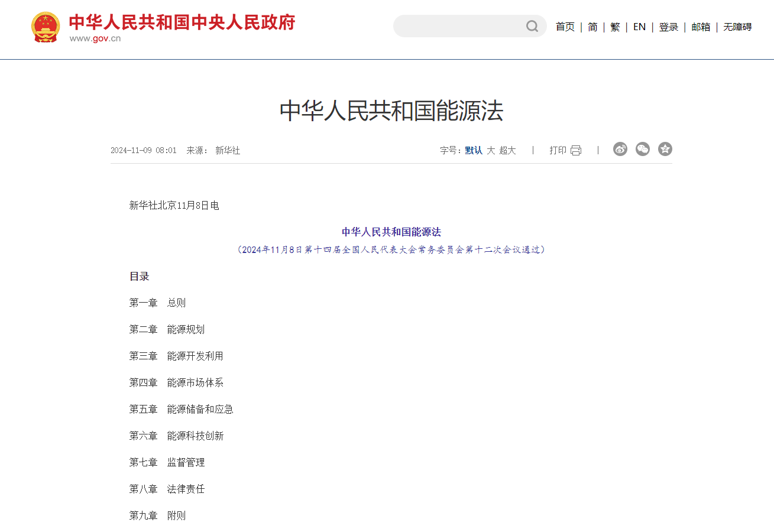Open the 登录 login link
Viewport: 774px width, 532px height.
668,27
